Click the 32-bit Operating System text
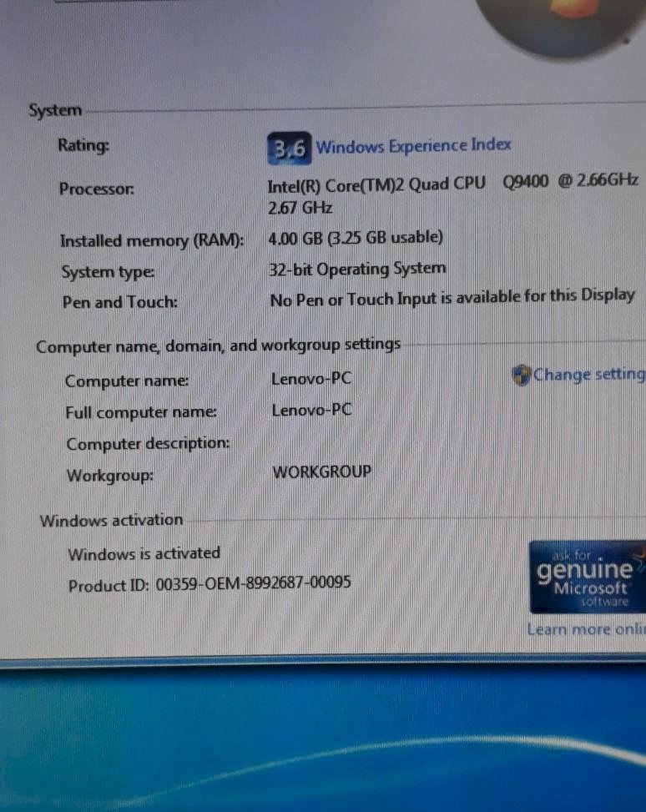 [x=356, y=269]
